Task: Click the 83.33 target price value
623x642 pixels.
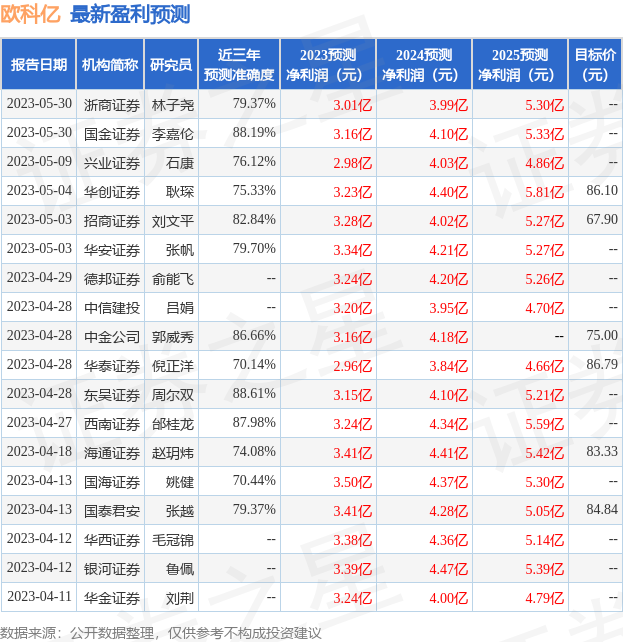Action: coord(602,452)
